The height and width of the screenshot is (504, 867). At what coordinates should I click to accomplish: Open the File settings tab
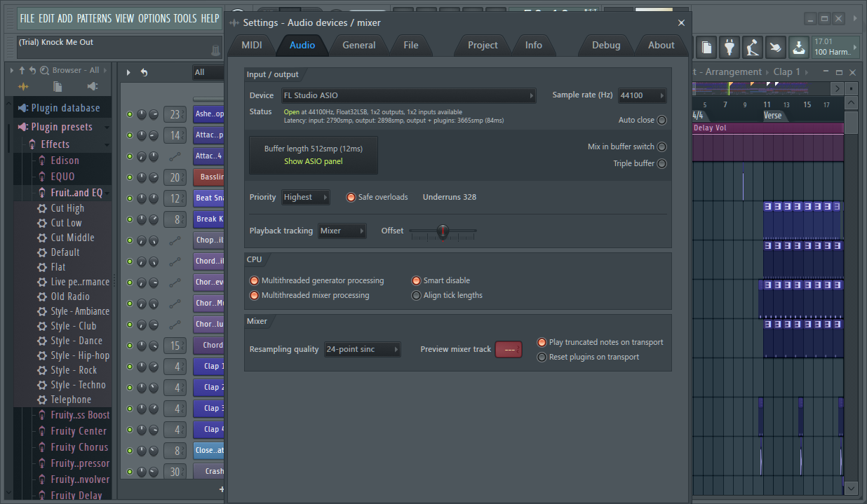click(x=411, y=45)
